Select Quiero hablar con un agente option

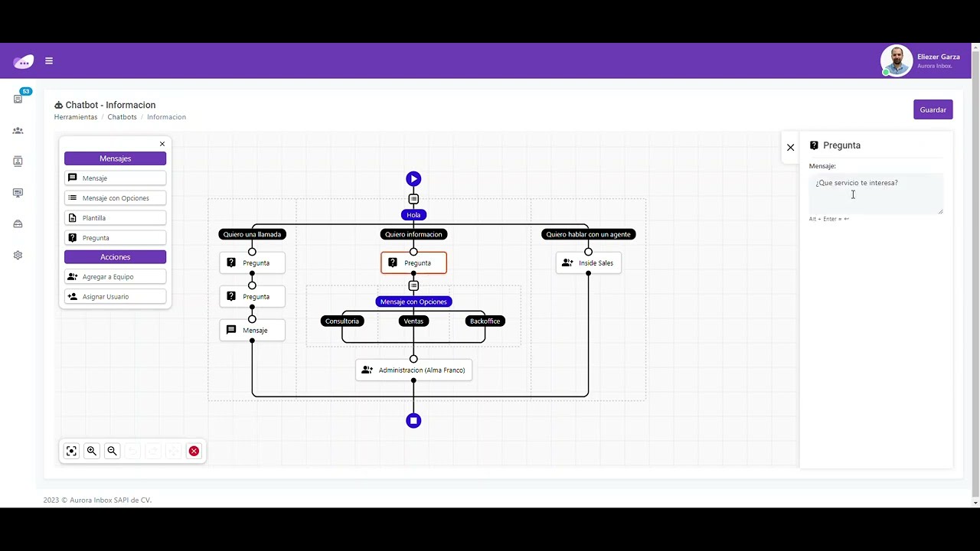click(588, 234)
